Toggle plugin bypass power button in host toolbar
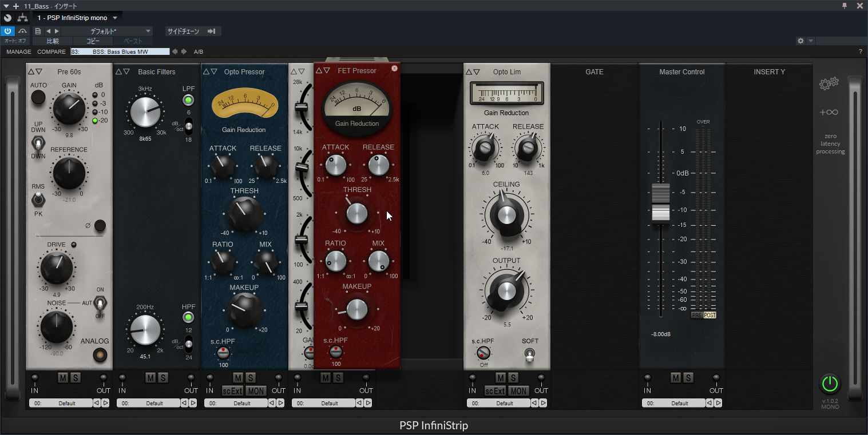The height and width of the screenshot is (435, 868). [x=8, y=31]
